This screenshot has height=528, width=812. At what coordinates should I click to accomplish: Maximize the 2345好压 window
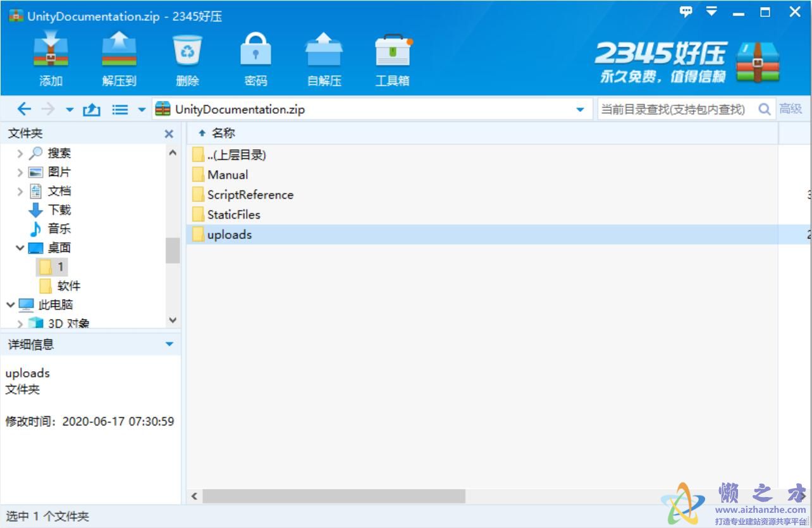tap(766, 12)
